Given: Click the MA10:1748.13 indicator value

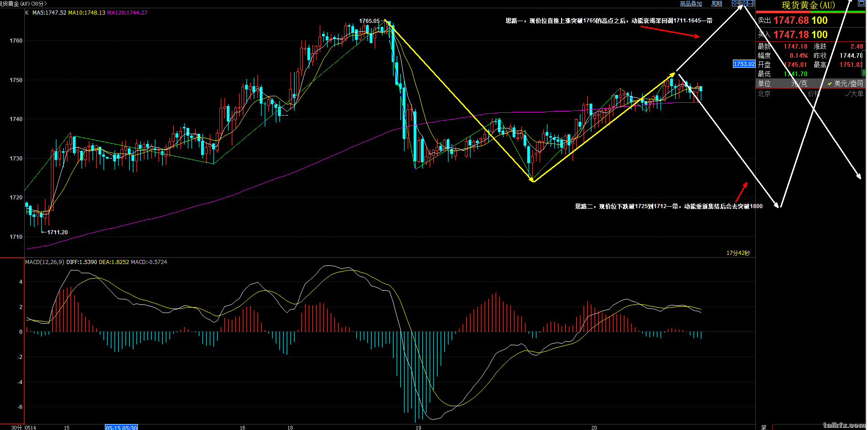Looking at the screenshot, I should 87,13.
